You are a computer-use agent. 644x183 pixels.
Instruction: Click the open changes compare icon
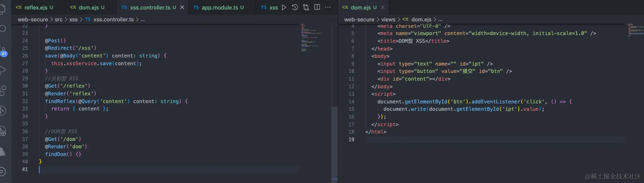tap(306, 7)
